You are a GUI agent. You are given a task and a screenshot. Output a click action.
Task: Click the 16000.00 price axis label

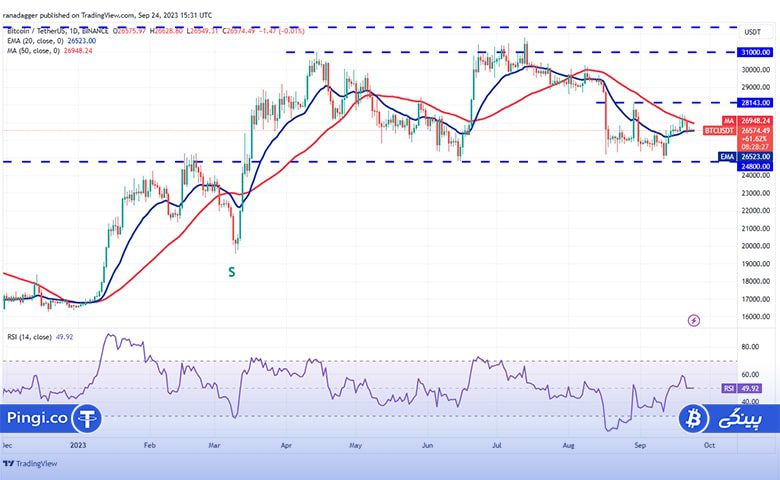click(x=756, y=316)
